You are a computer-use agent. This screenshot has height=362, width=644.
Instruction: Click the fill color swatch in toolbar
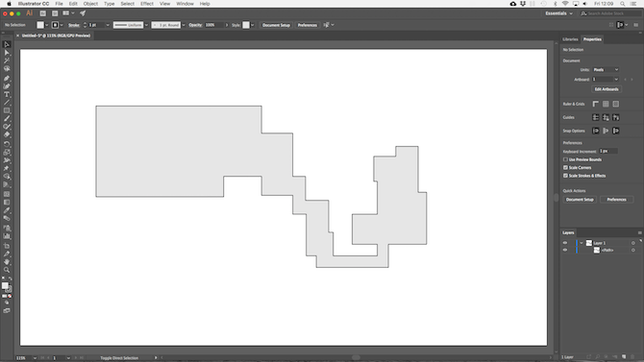point(5,285)
